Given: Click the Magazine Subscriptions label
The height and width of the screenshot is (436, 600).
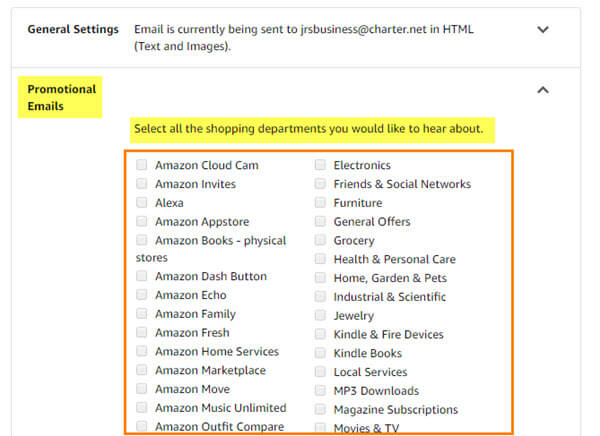Looking at the screenshot, I should coord(396,410).
